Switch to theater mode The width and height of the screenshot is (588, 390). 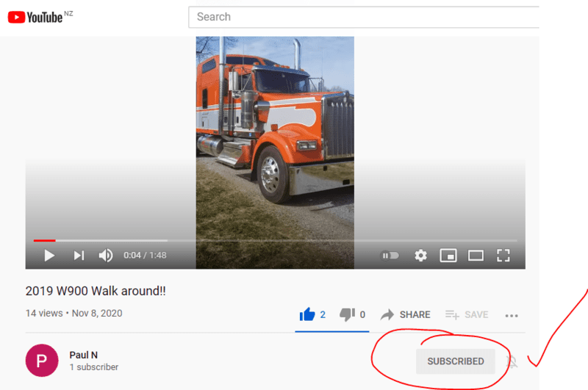tap(476, 256)
